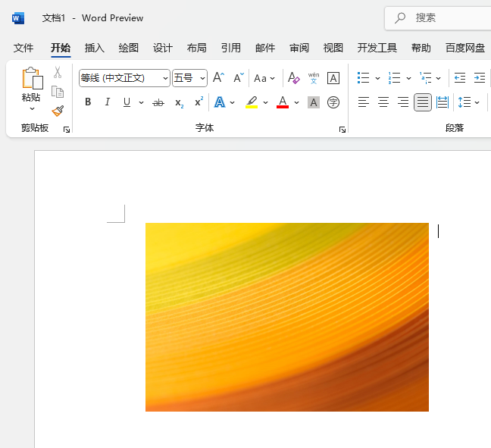Apply the red font color
The width and height of the screenshot is (491, 448).
click(283, 102)
